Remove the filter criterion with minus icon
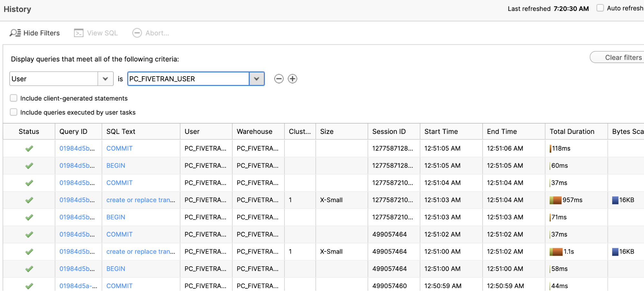Image resolution: width=644 pixels, height=291 pixels. point(279,79)
